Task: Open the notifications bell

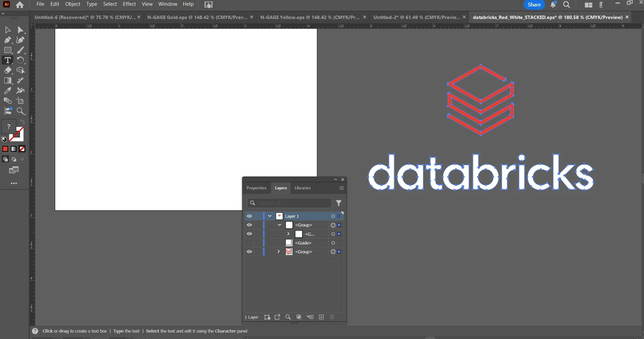Action: coord(553,4)
